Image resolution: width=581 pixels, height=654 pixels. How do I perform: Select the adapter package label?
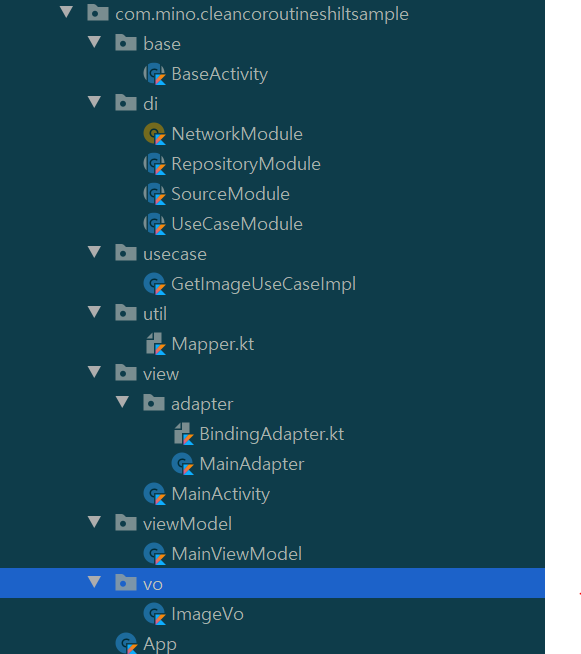[202, 405]
